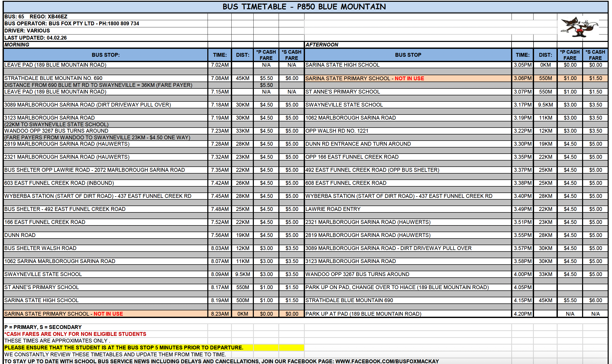Select the morning TIME column header
The image size is (612, 364).
(220, 55)
